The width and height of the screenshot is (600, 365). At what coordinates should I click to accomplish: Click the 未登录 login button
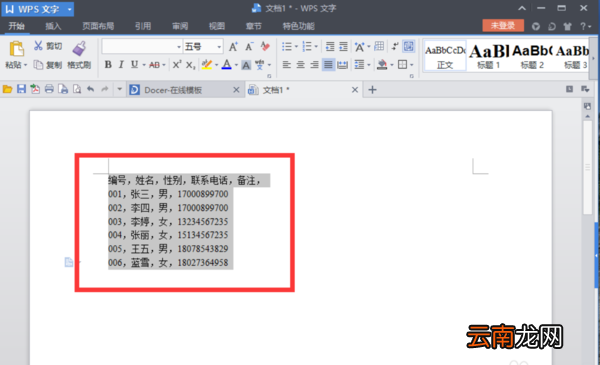pyautogui.click(x=503, y=26)
